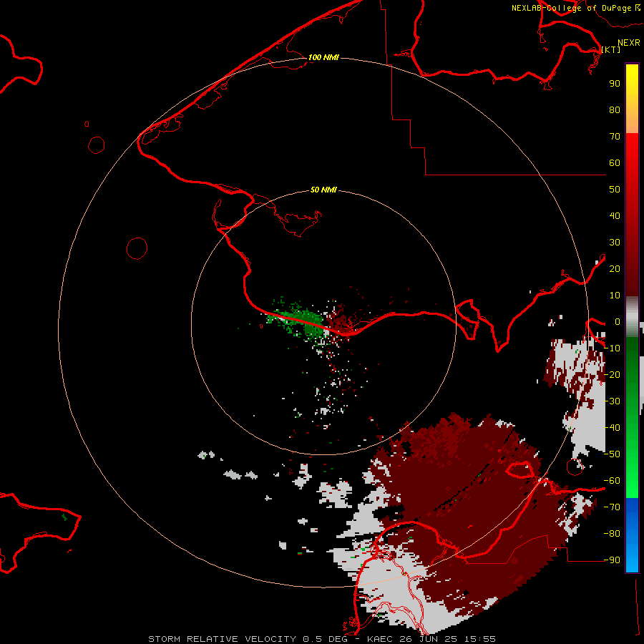Click the -20 scale value
This screenshot has height=644, width=644.
612,374
